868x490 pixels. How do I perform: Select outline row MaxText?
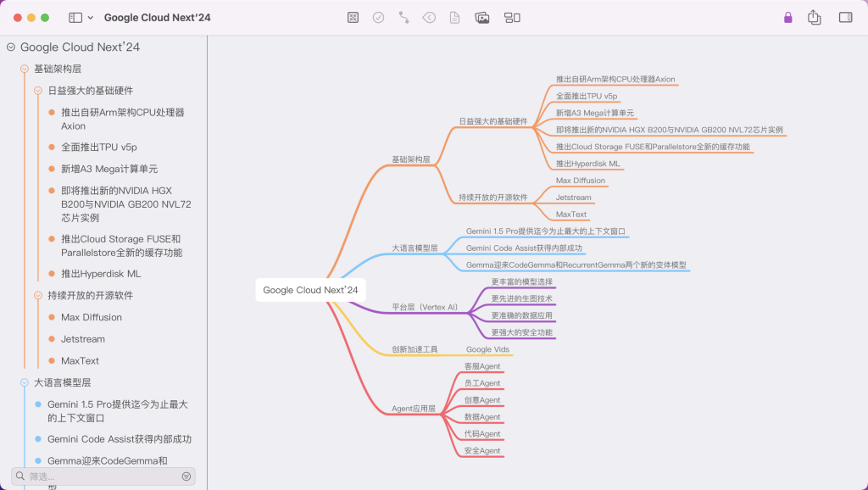(x=81, y=360)
